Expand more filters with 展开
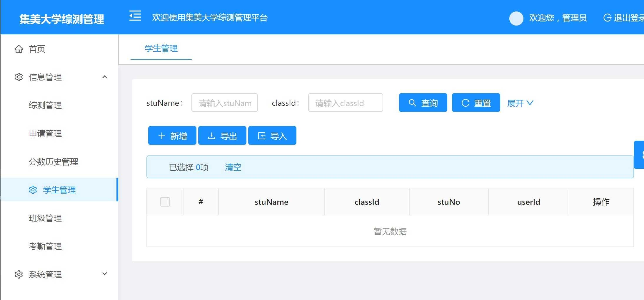This screenshot has width=644, height=300. pyautogui.click(x=520, y=103)
